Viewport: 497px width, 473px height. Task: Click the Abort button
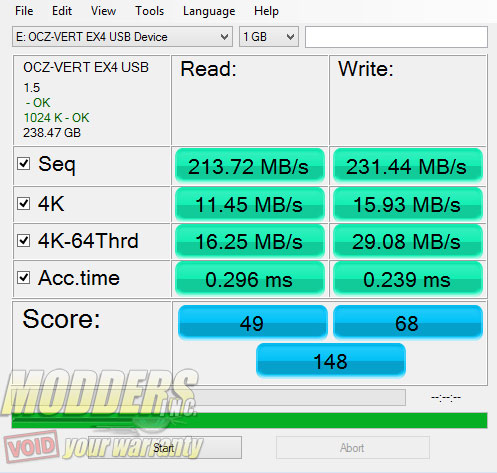(353, 448)
